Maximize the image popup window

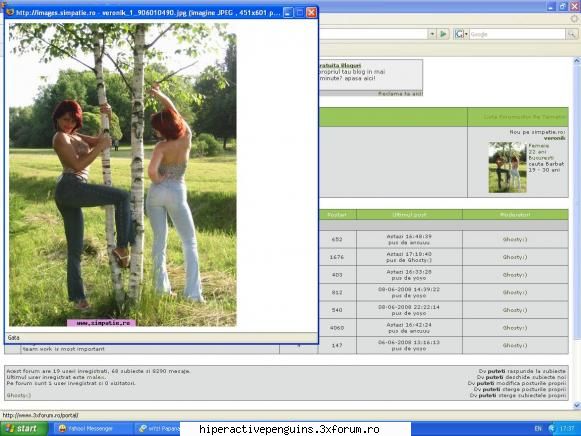[x=299, y=12]
